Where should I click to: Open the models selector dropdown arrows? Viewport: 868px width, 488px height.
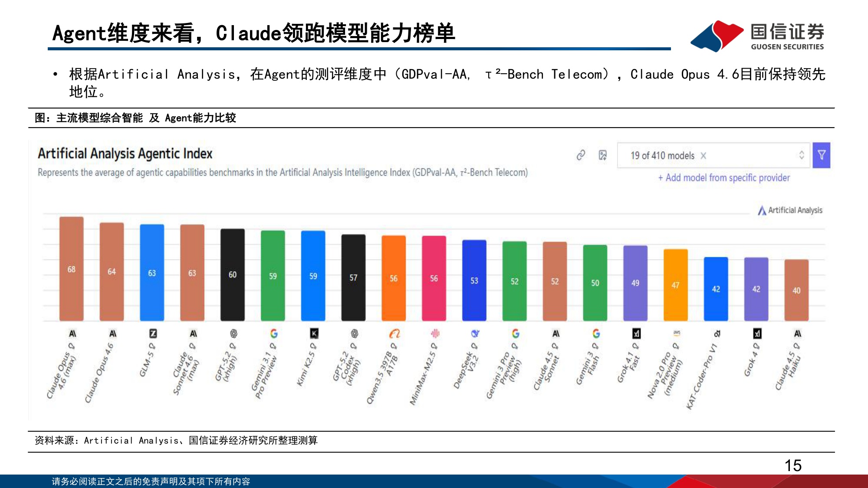coord(801,155)
